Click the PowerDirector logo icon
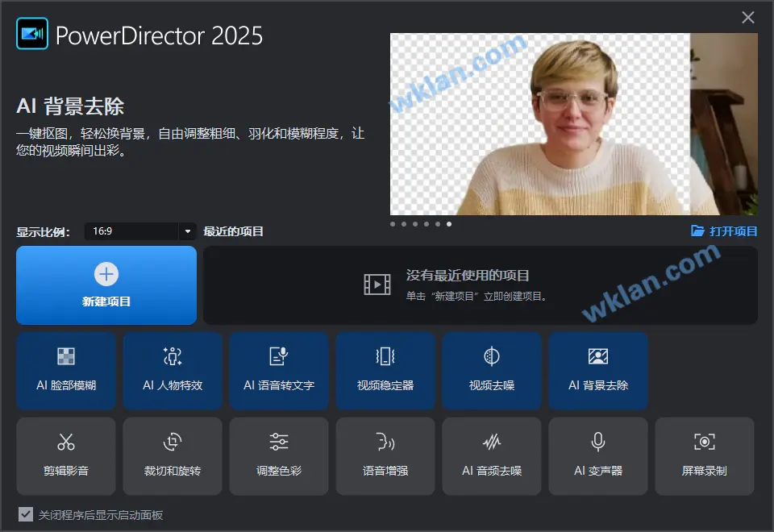The image size is (774, 532). (32, 34)
